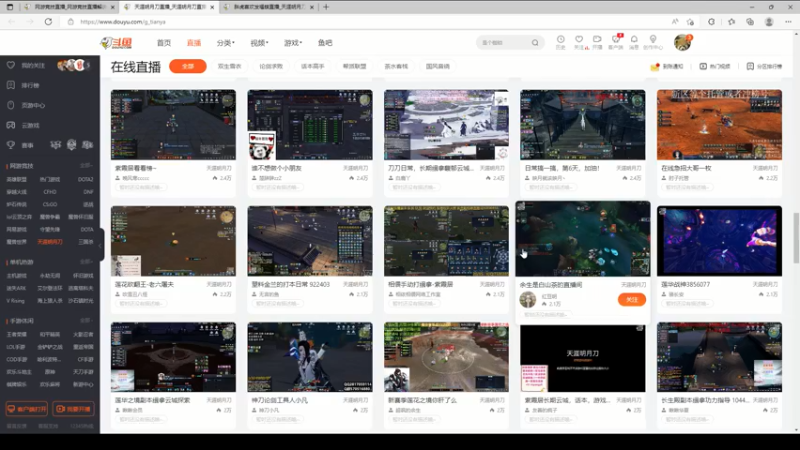Collapse the left sidebar arrow handle
The image size is (800, 450).
pyautogui.click(x=101, y=245)
